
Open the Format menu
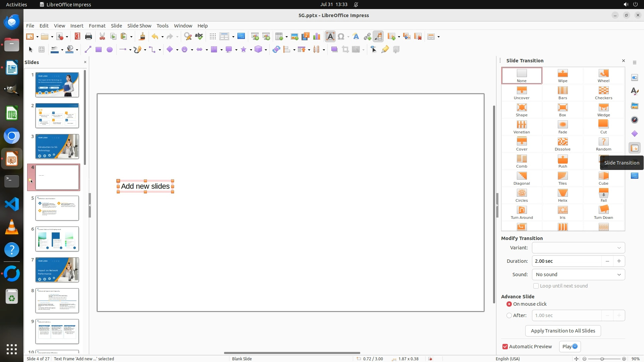click(97, 25)
